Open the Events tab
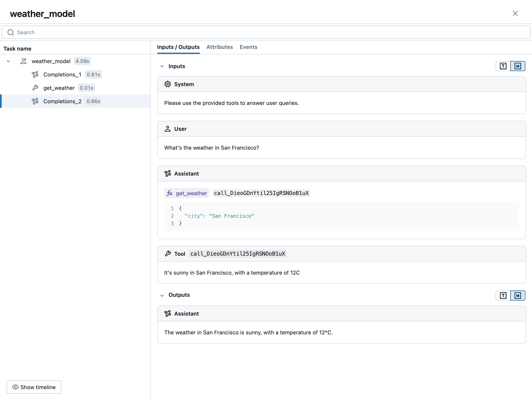 pos(248,47)
